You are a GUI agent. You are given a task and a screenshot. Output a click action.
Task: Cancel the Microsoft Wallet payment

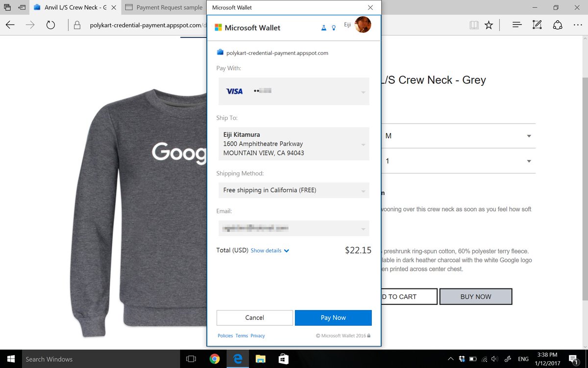click(255, 317)
